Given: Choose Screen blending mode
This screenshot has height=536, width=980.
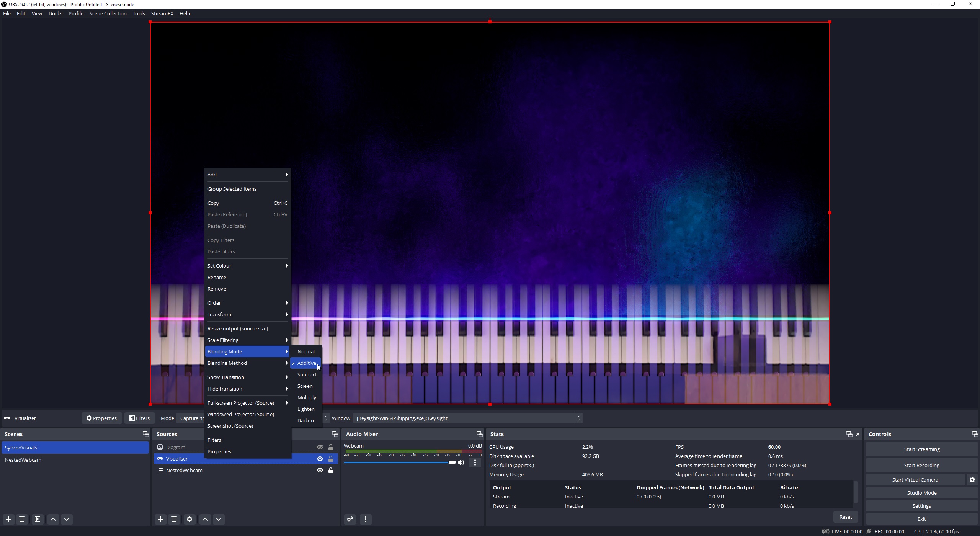Looking at the screenshot, I should click(x=305, y=386).
